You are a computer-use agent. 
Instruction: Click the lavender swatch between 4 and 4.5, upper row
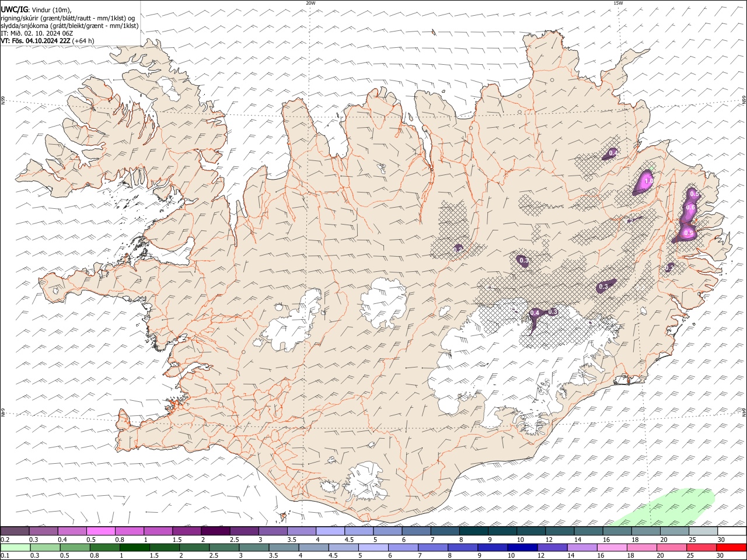tap(330, 531)
